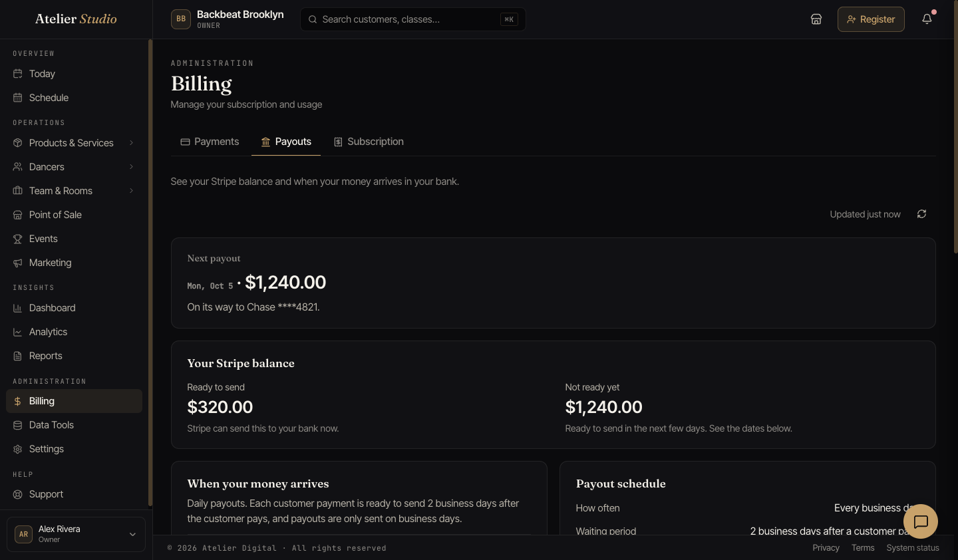Open Events section
Screen dimensions: 958x560
(x=75, y=239)
